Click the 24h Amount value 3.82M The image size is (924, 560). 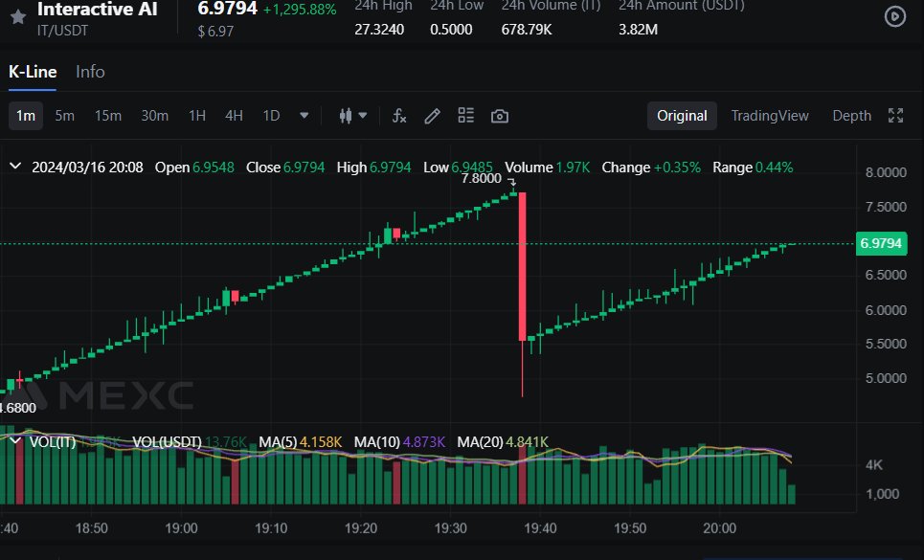(x=638, y=30)
